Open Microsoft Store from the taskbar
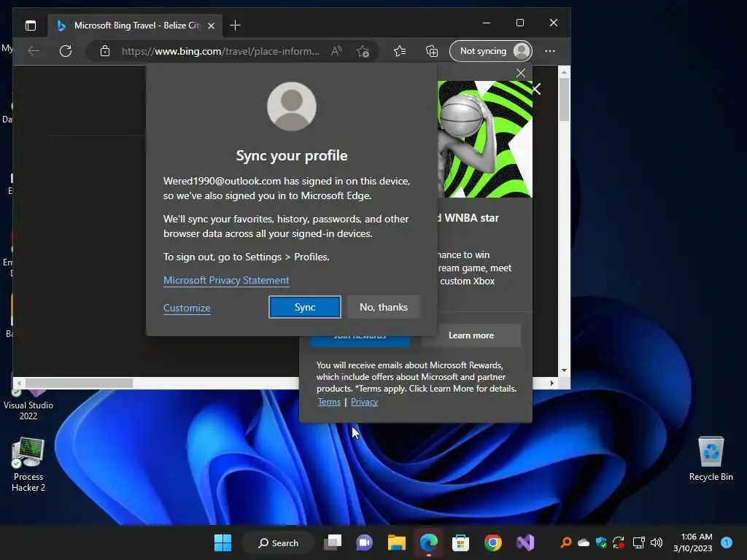The width and height of the screenshot is (747, 560). [461, 542]
